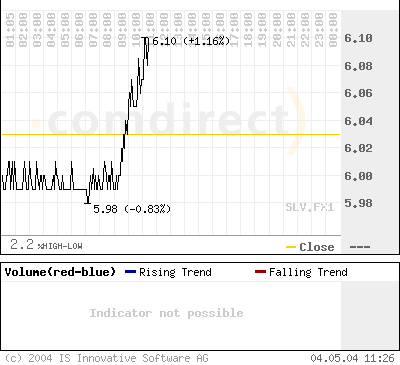Image resolution: width=400 pixels, height=365 pixels.
Task: Click the Volume(red-blue) heading
Action: click(60, 272)
